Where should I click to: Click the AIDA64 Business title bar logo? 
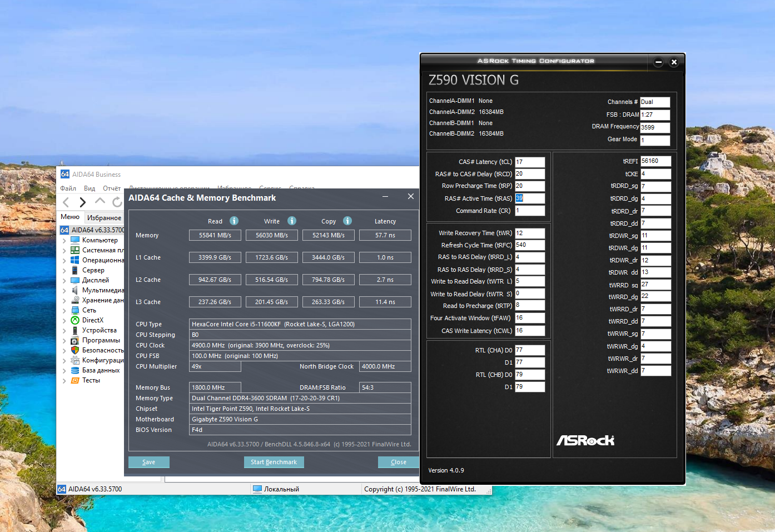click(65, 175)
